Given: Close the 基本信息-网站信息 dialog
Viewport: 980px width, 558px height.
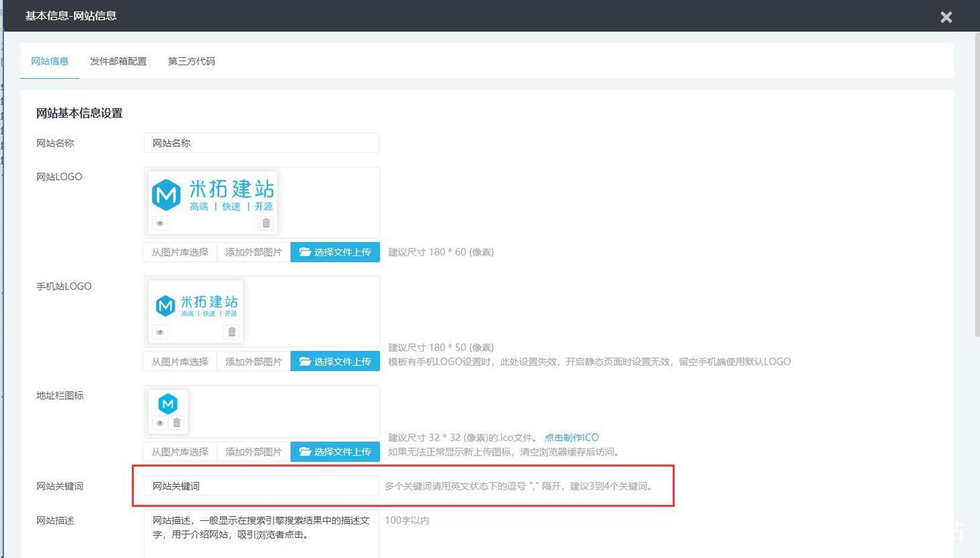Looking at the screenshot, I should (x=946, y=17).
